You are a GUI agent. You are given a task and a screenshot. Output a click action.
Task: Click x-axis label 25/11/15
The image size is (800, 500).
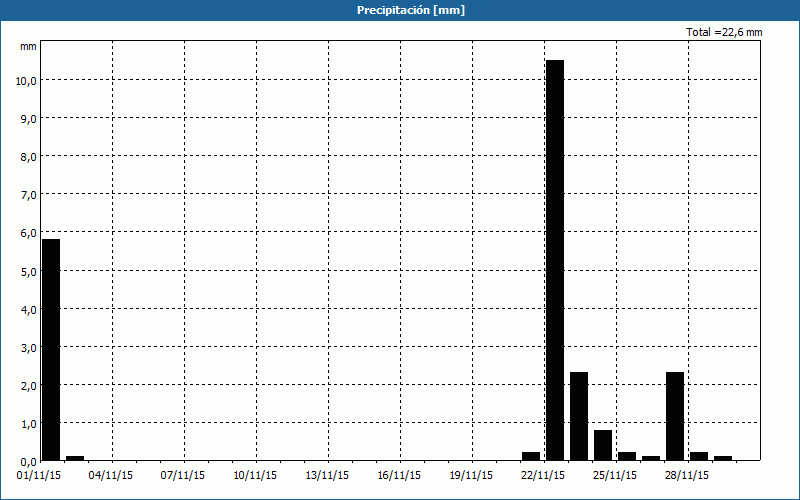615,476
